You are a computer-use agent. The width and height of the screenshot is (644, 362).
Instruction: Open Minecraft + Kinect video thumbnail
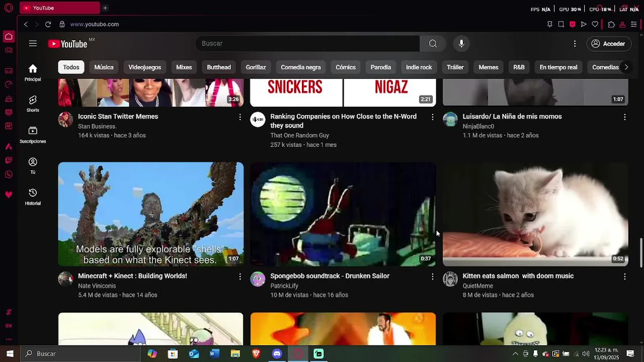pyautogui.click(x=150, y=214)
